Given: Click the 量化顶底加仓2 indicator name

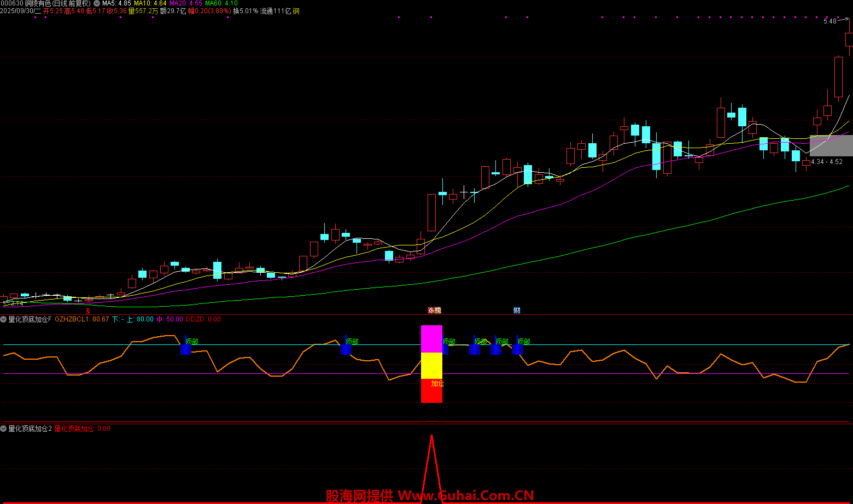Looking at the screenshot, I should pos(30,429).
